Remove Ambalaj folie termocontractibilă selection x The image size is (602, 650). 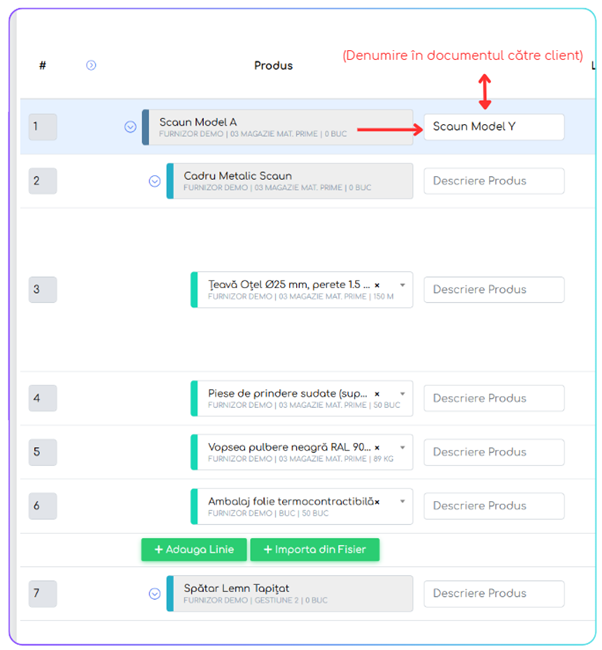pyautogui.click(x=377, y=502)
